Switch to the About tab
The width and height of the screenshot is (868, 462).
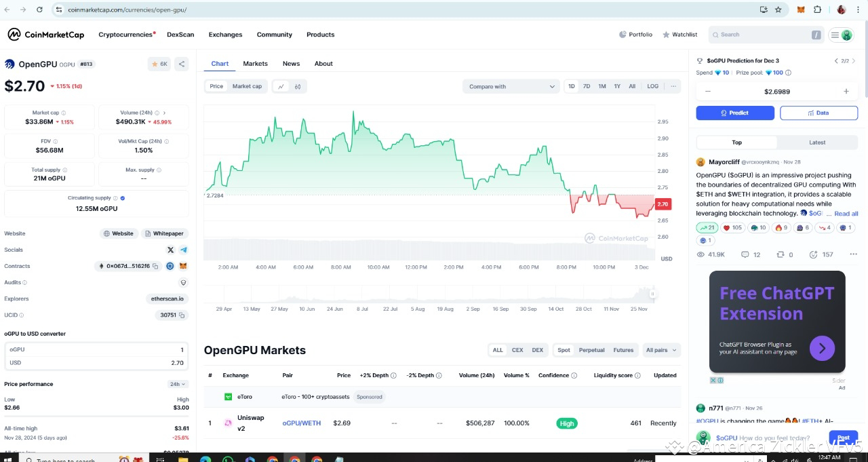(x=323, y=64)
